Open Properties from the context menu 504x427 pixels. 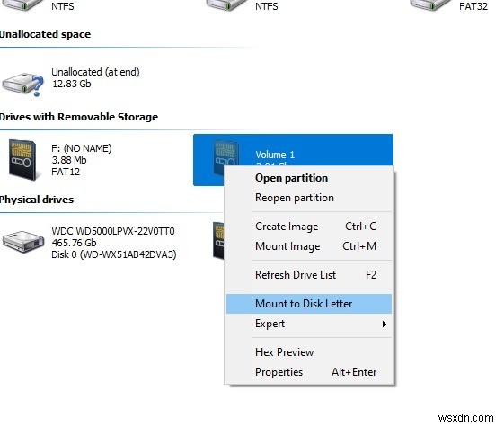point(309,372)
